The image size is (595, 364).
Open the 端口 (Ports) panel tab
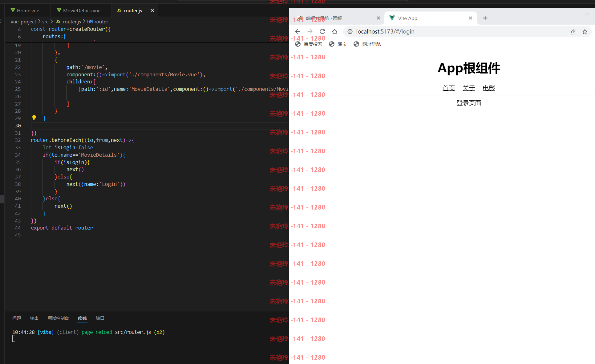(100, 318)
